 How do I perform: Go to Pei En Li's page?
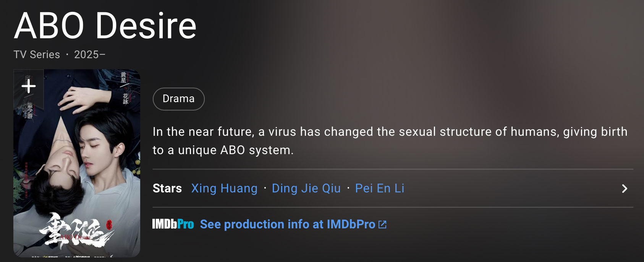coord(379,189)
